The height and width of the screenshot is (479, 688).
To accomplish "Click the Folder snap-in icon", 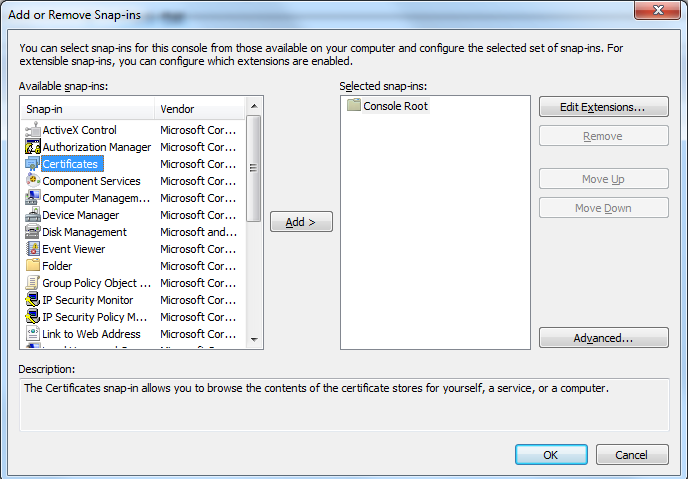I will pos(33,266).
